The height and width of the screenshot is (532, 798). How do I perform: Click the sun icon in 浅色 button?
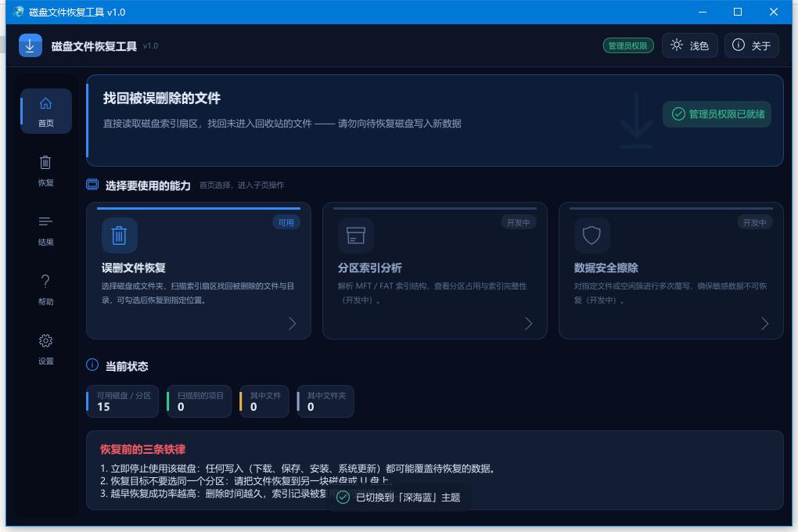677,45
